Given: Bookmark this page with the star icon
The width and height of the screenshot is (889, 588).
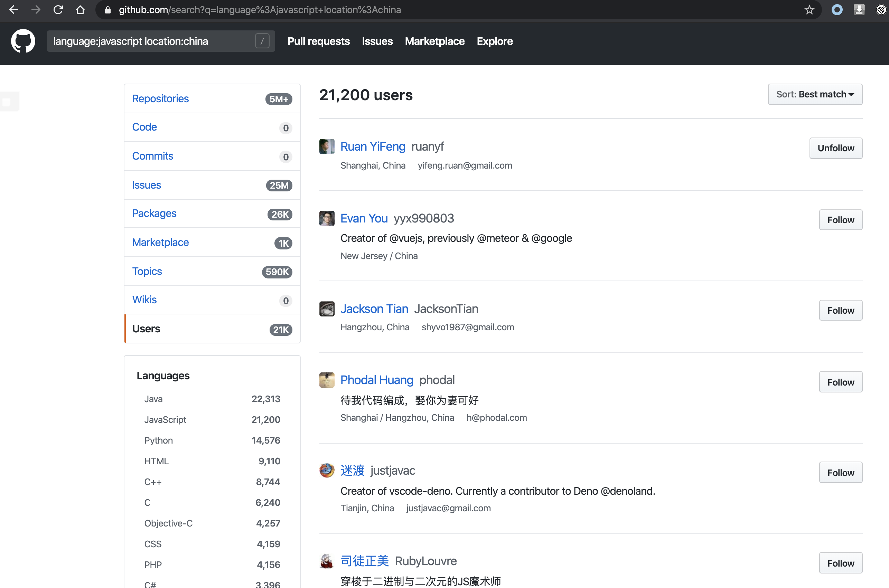Looking at the screenshot, I should (809, 10).
